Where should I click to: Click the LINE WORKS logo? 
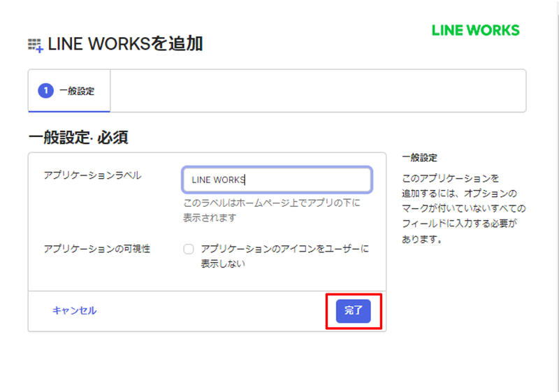tap(476, 30)
